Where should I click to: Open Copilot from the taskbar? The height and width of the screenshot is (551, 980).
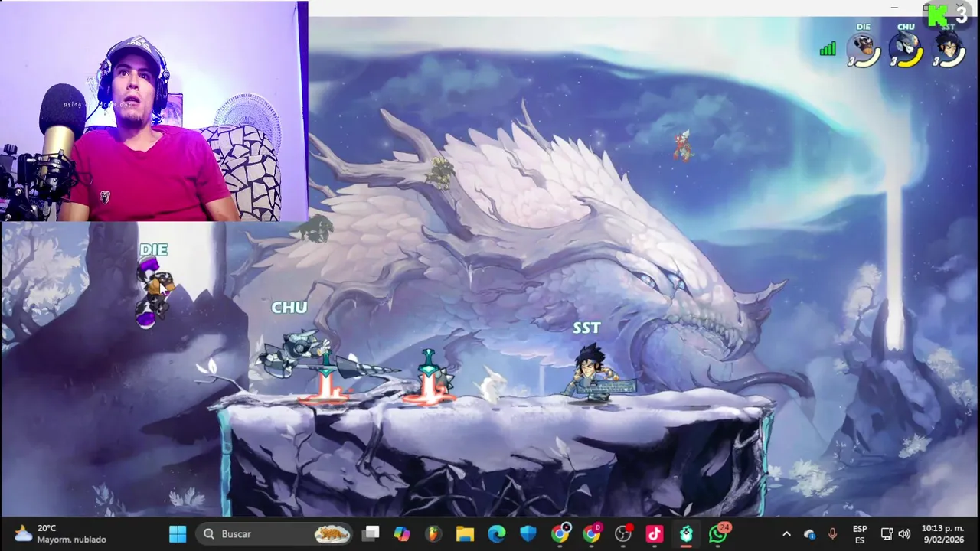tap(402, 533)
